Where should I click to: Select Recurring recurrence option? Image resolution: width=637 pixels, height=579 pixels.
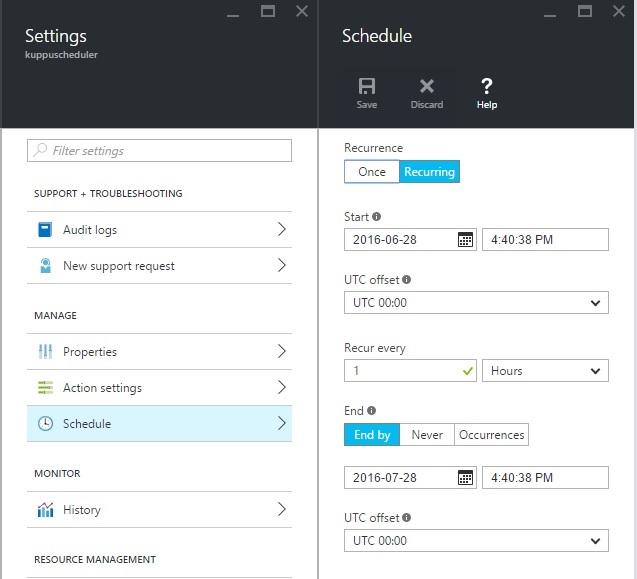coord(430,172)
